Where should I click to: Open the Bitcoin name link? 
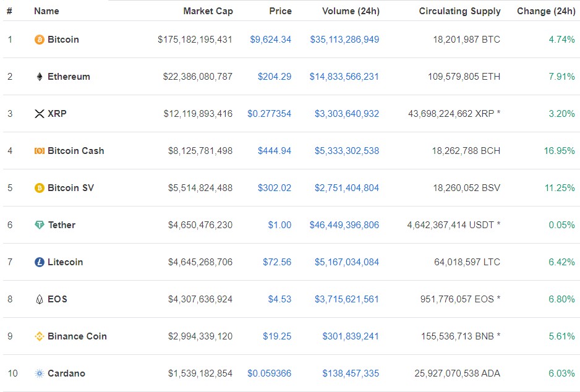[63, 40]
